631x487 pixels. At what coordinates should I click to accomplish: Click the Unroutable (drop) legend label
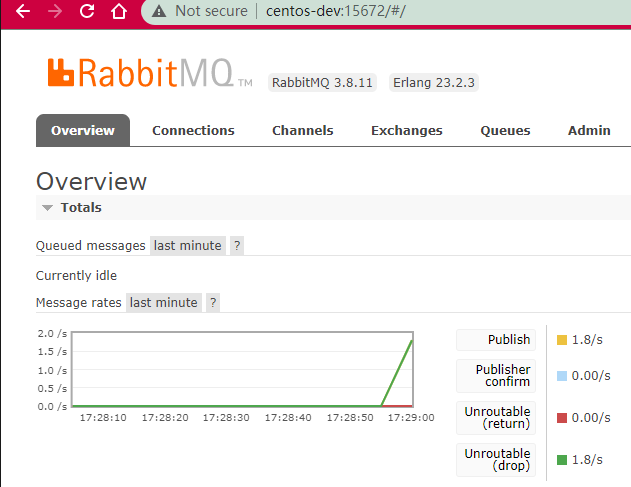tap(496, 460)
